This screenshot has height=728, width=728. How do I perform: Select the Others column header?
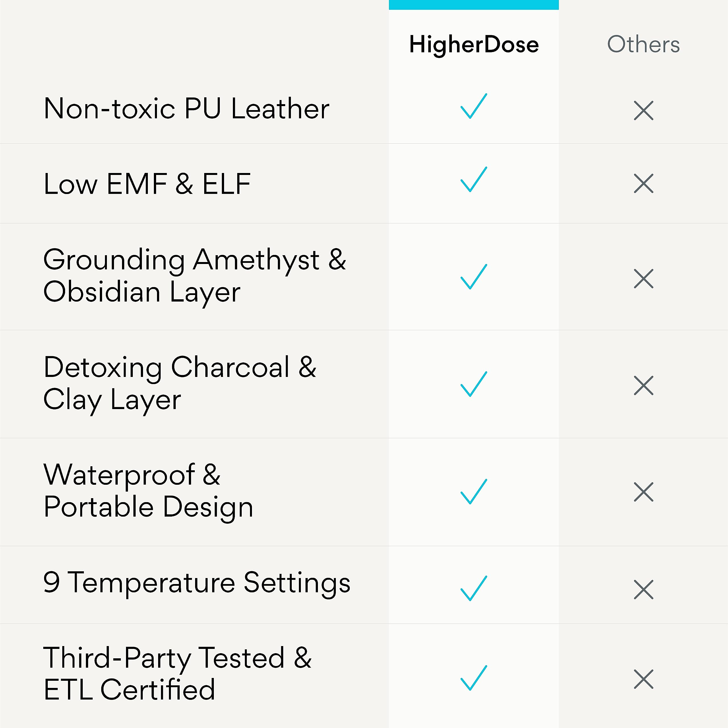pyautogui.click(x=643, y=44)
